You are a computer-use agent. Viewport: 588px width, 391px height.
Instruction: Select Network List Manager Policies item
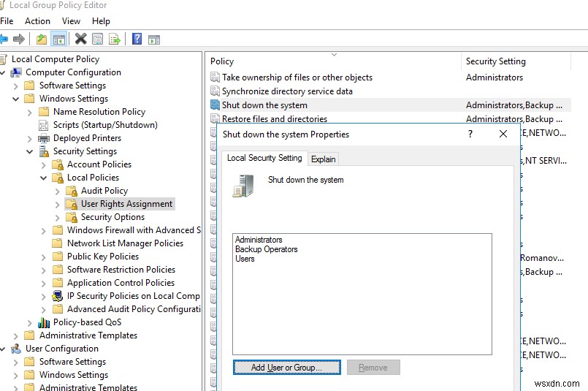click(125, 243)
